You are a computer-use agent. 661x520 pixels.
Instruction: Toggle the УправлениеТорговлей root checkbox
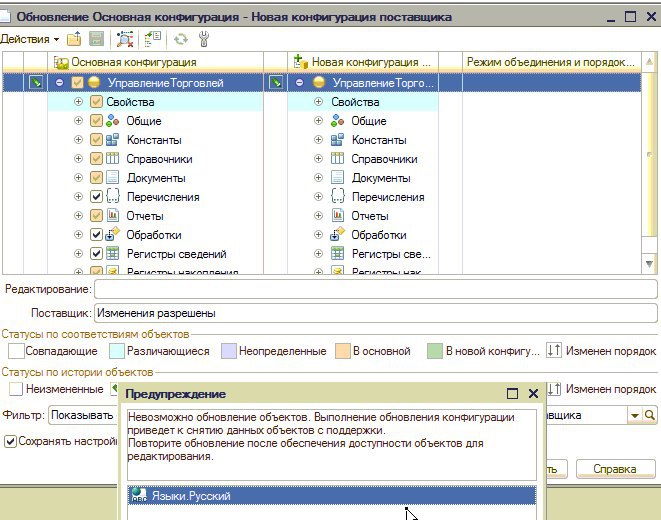77,83
